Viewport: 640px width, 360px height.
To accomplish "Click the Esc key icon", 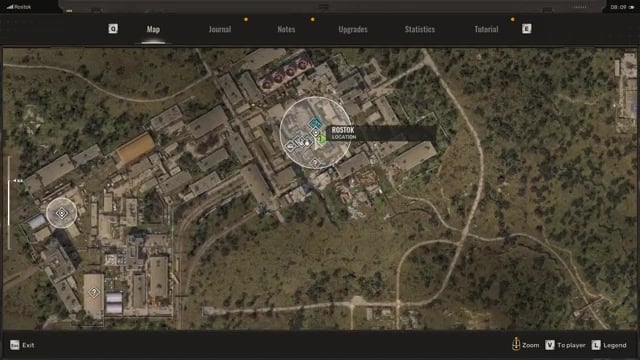I will click(x=15, y=345).
